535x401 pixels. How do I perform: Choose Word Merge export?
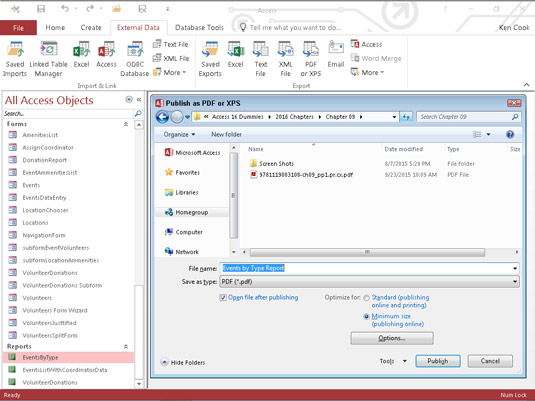pyautogui.click(x=376, y=58)
